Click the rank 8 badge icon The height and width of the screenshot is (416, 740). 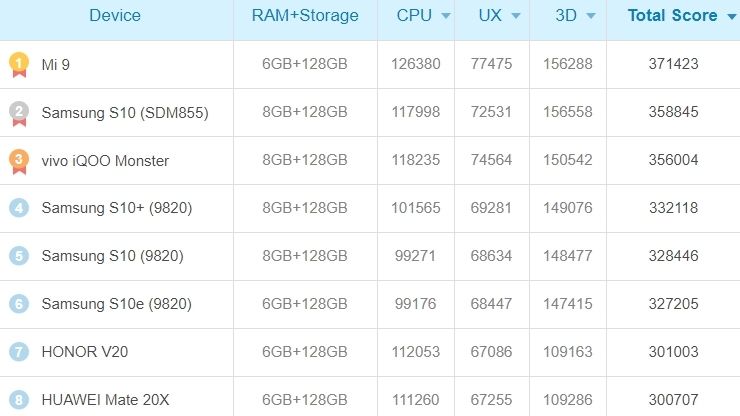19,400
